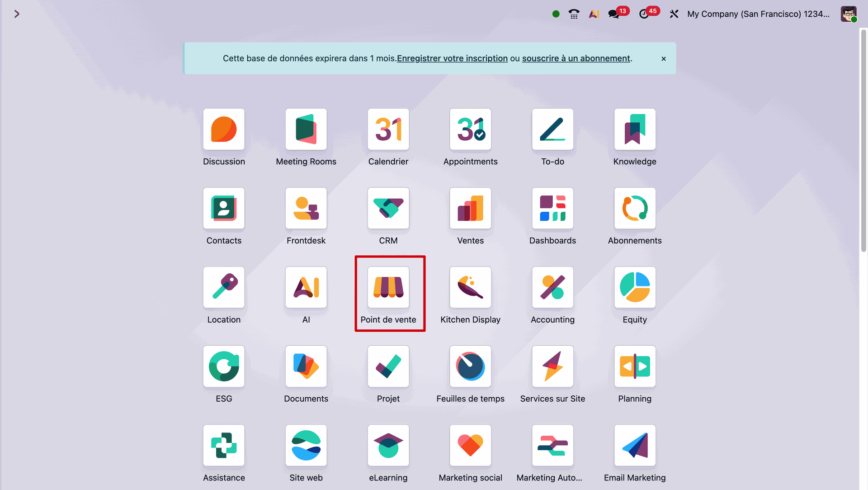Open the Dashboards app

click(552, 209)
